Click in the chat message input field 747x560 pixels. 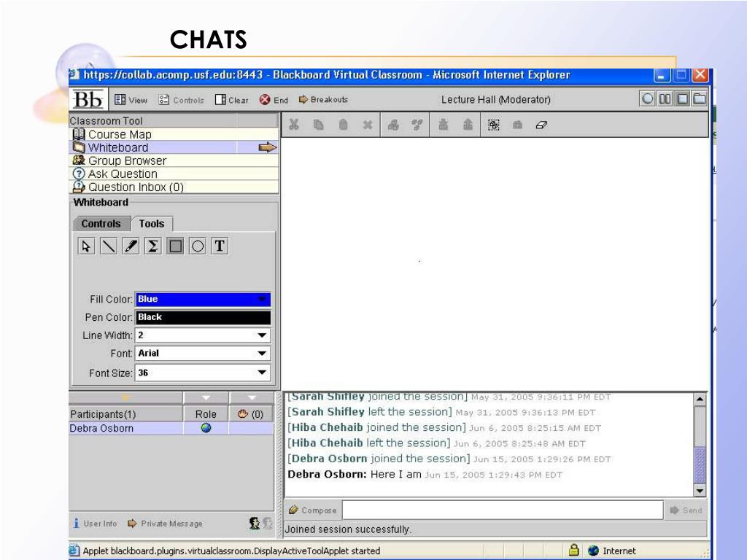coord(503,510)
